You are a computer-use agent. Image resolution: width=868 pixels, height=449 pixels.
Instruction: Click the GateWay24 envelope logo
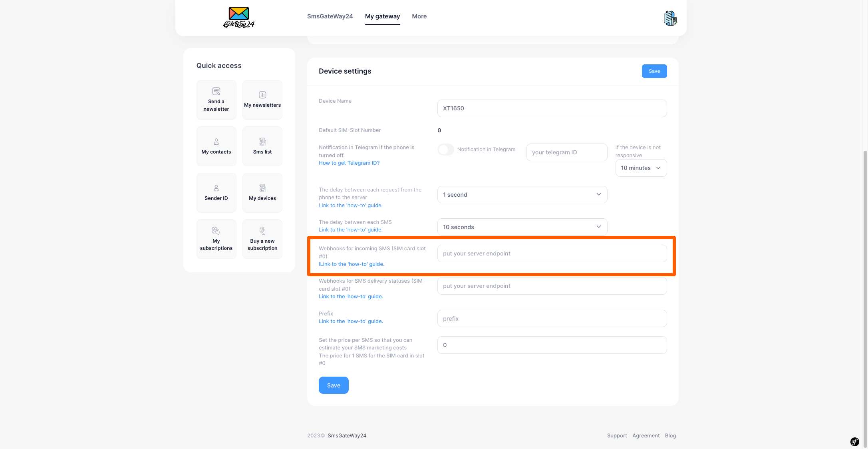[x=238, y=17]
